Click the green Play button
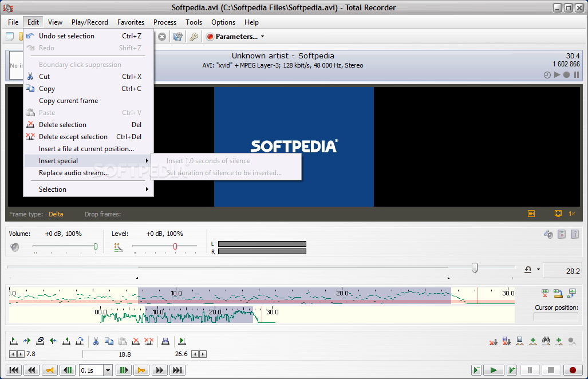This screenshot has height=379, width=588. 493,370
